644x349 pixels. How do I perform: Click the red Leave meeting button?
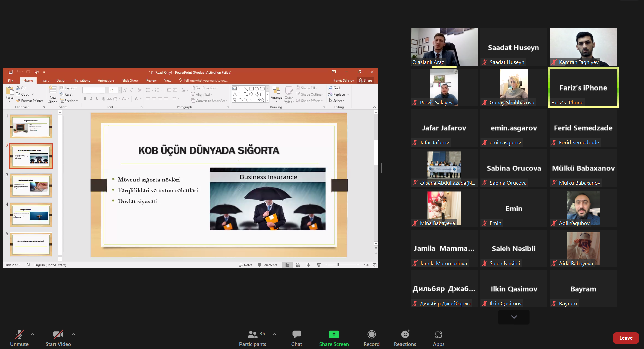point(626,338)
